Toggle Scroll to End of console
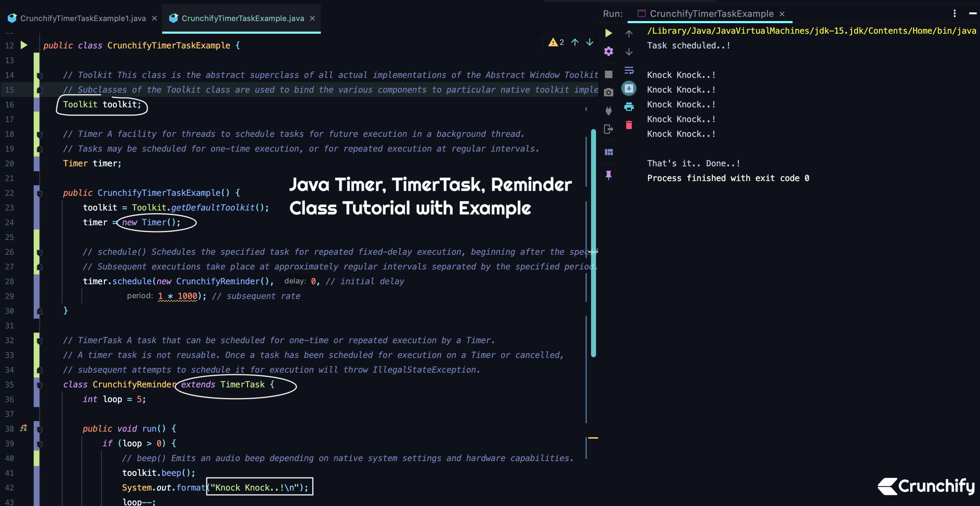Viewport: 980px width, 506px height. (629, 89)
